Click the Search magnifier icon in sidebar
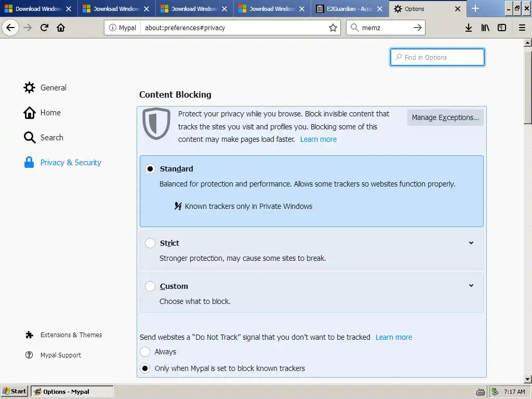Screen dimensions: 532x399 pos(30,137)
